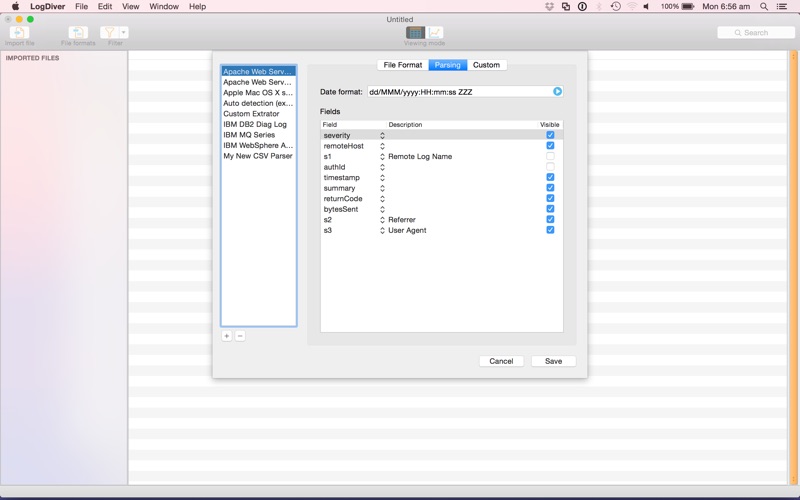
Task: Open the authId field type popup
Action: (x=382, y=167)
